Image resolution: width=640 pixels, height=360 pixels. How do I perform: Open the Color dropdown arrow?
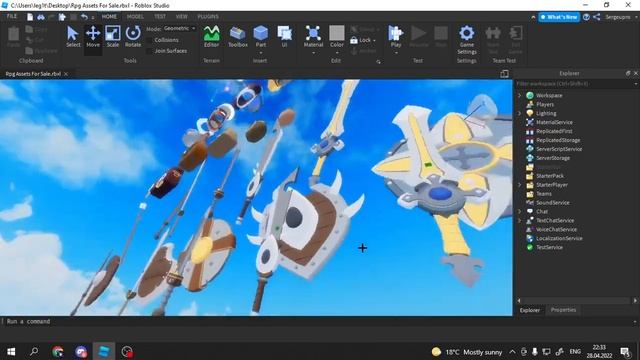(337, 53)
